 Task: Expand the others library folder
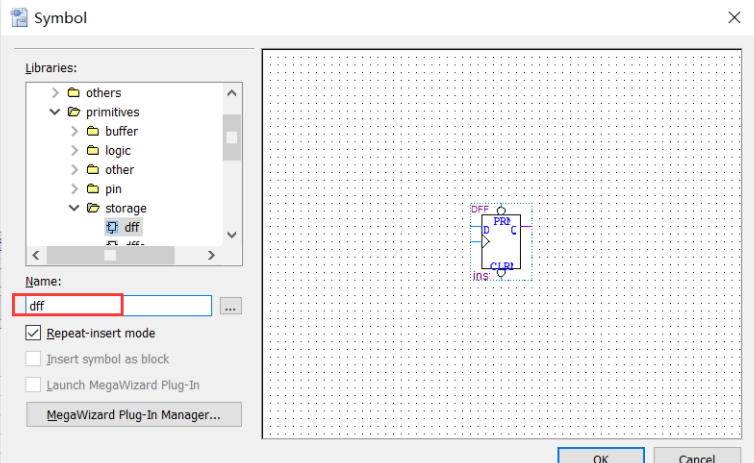[55, 92]
